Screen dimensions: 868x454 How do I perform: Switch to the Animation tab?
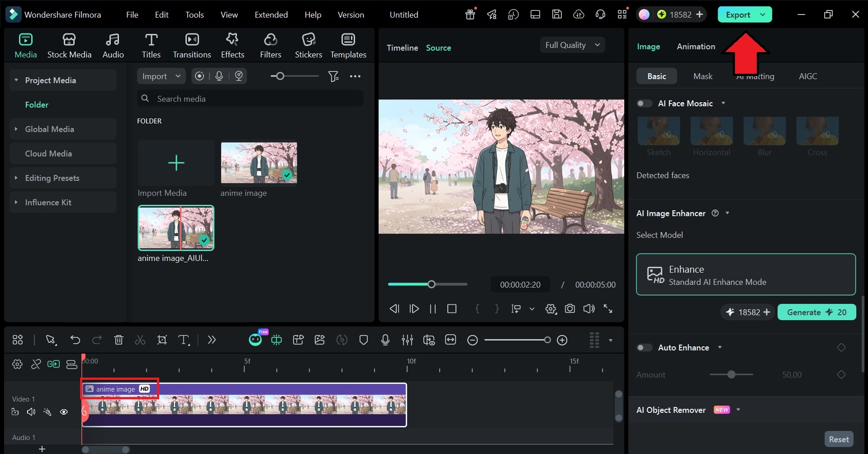(x=696, y=47)
